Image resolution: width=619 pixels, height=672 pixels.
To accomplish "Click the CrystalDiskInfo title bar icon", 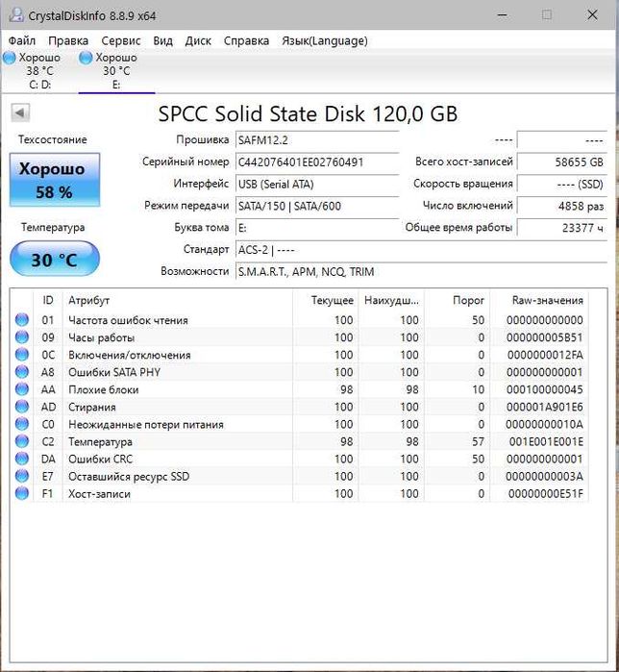I will tap(16, 15).
